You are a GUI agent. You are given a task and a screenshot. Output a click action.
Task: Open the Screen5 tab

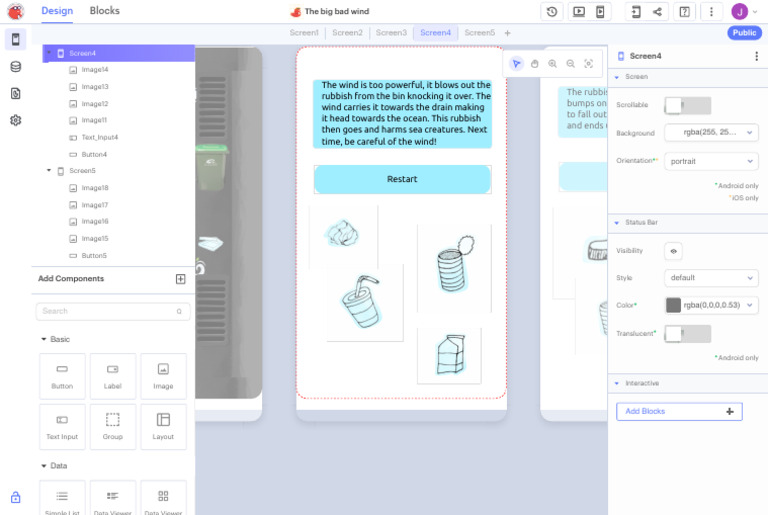(480, 33)
